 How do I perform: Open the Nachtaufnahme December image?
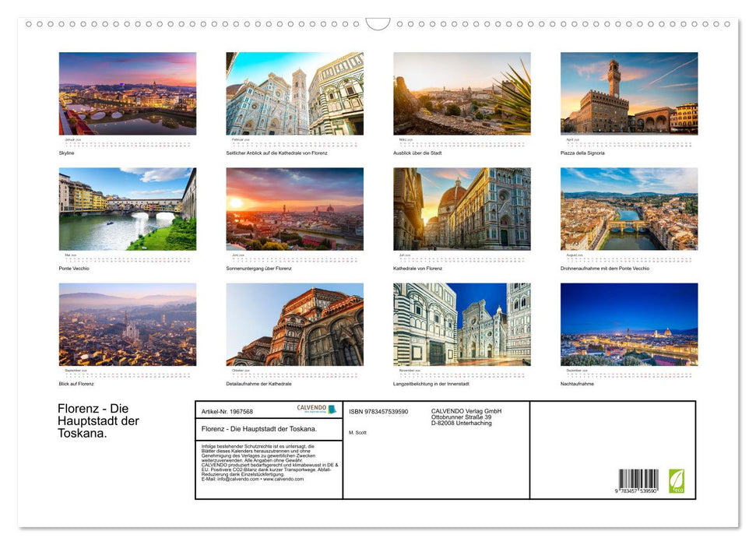629,325
